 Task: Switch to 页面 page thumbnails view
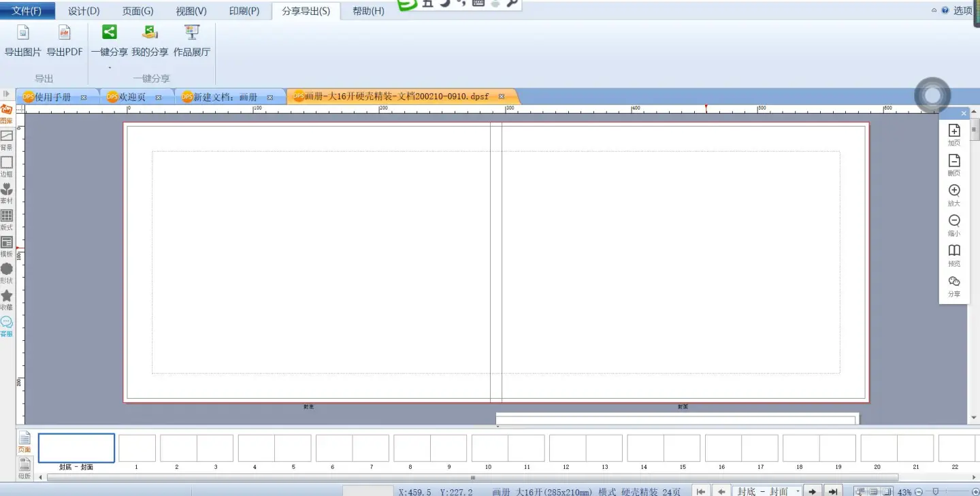(x=24, y=442)
